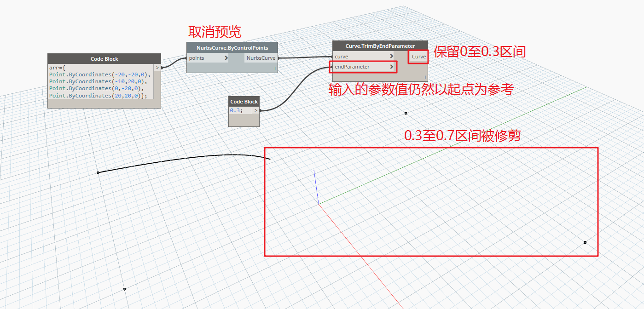The width and height of the screenshot is (644, 309).
Task: Click the curve input port chevron
Action: pos(391,57)
